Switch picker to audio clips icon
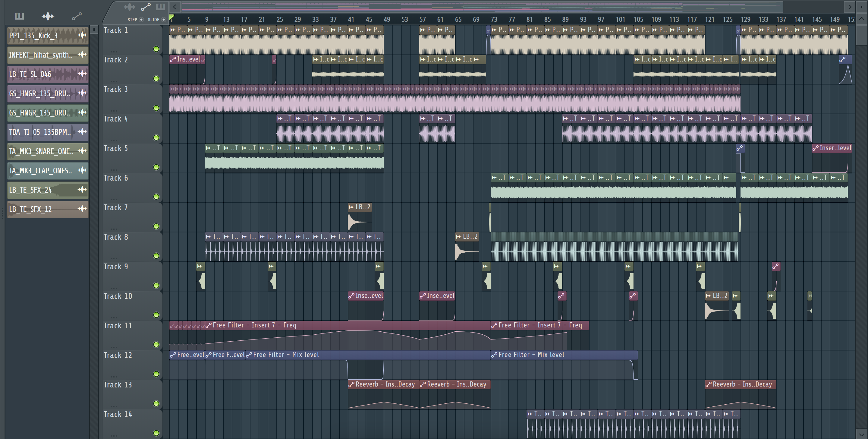This screenshot has height=439, width=868. tap(48, 16)
